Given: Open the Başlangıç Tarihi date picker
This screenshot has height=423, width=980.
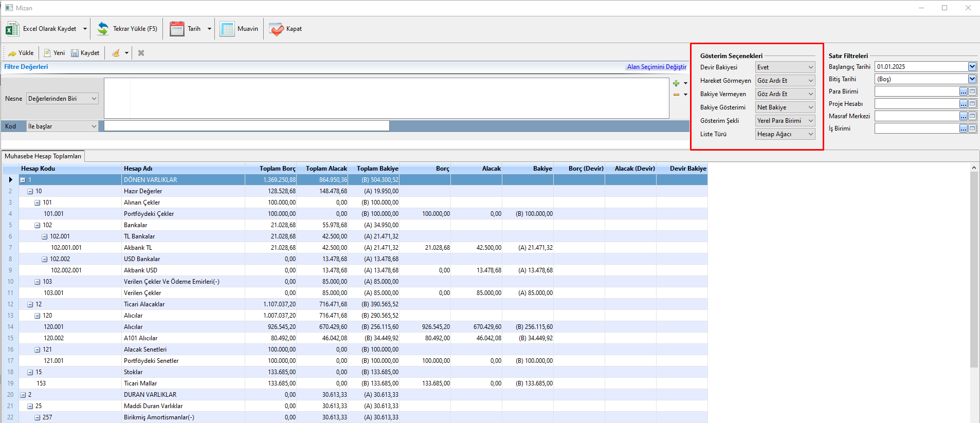Looking at the screenshot, I should [x=972, y=67].
